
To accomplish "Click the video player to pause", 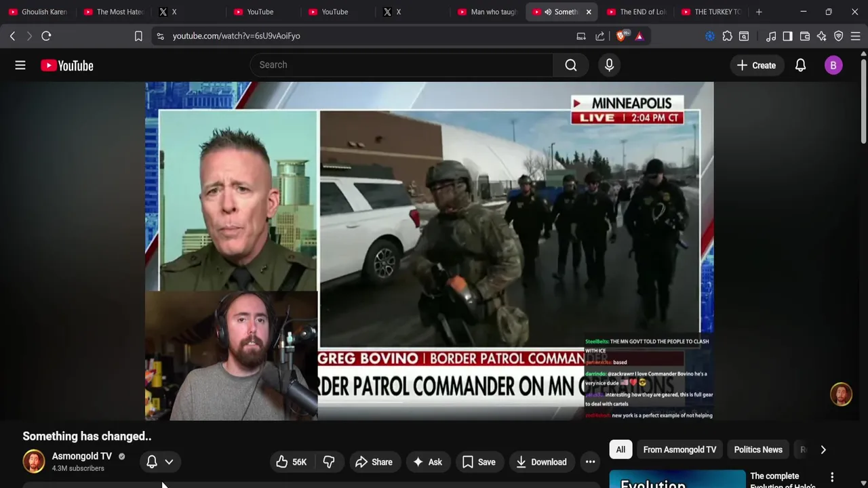I will [429, 251].
